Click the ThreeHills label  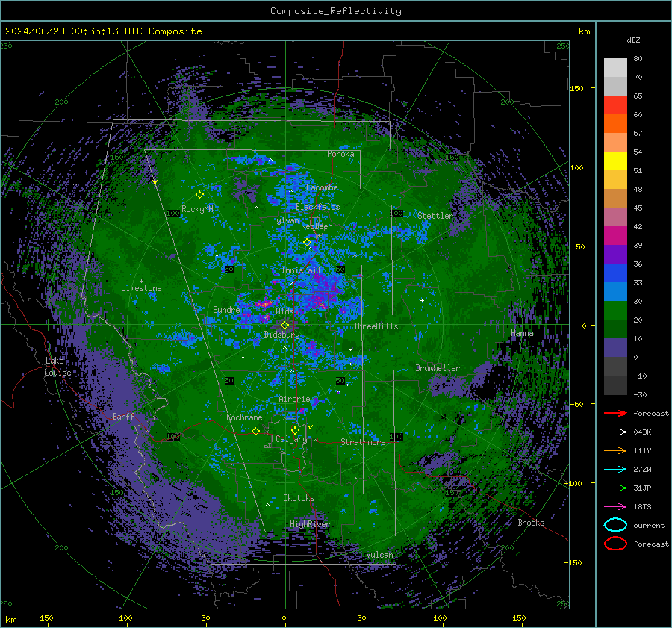376,326
